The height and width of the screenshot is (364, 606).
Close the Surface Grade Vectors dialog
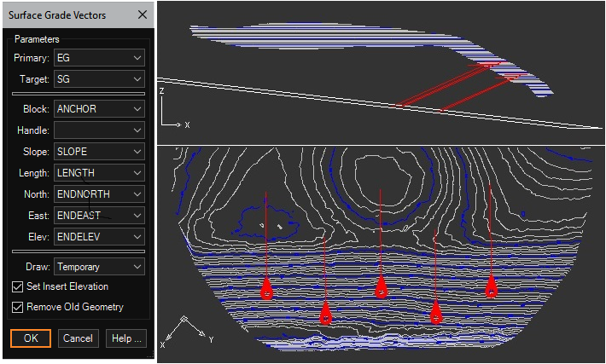(x=143, y=14)
